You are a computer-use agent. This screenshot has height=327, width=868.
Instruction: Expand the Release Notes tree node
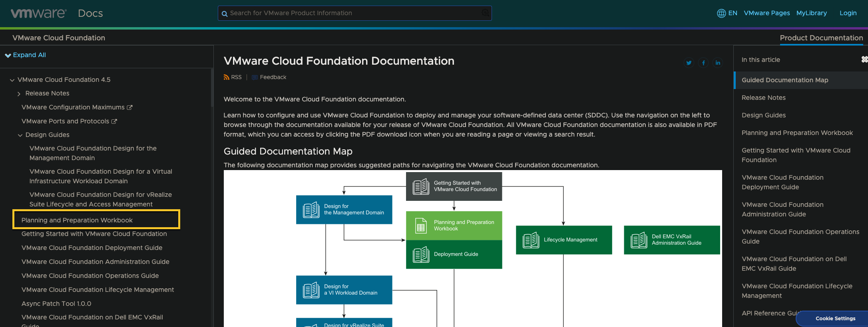pos(19,94)
